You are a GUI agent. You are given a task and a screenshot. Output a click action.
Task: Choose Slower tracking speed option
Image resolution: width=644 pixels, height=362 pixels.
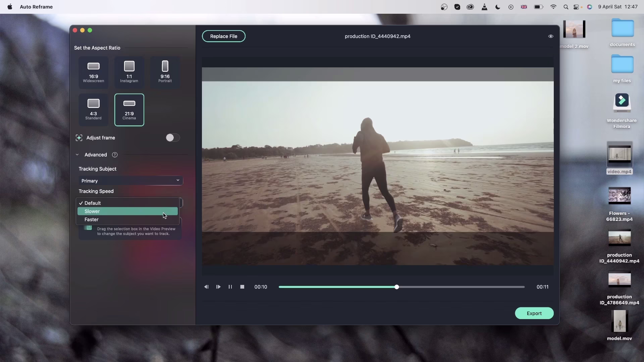(127, 212)
